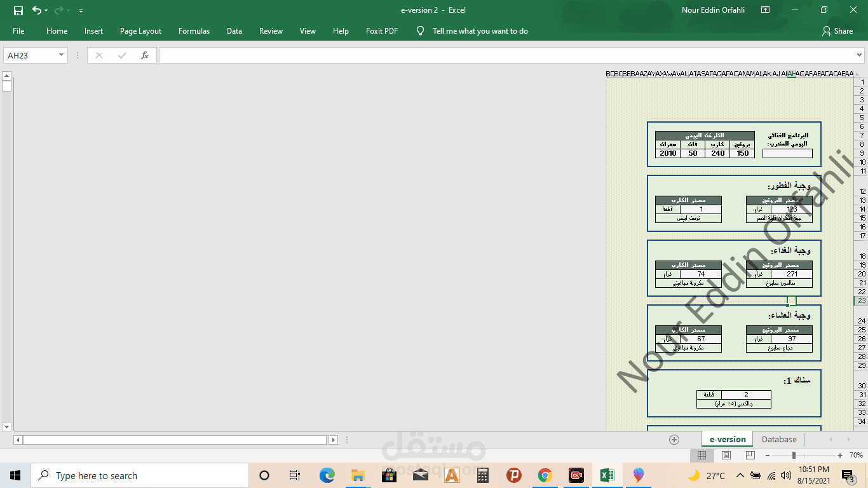
Task: Open Task View on the taskbar
Action: click(x=295, y=475)
